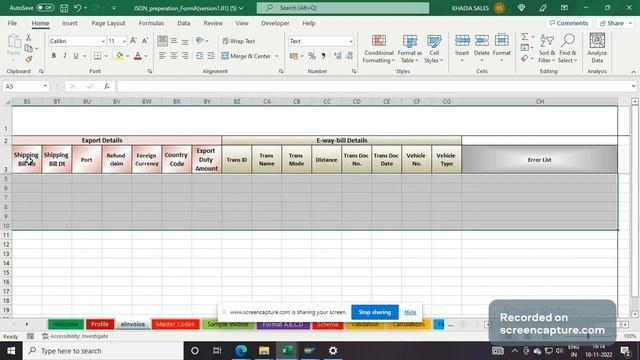Image resolution: width=640 pixels, height=360 pixels.
Task: Toggle Top Align alignment
Action: click(x=162, y=41)
